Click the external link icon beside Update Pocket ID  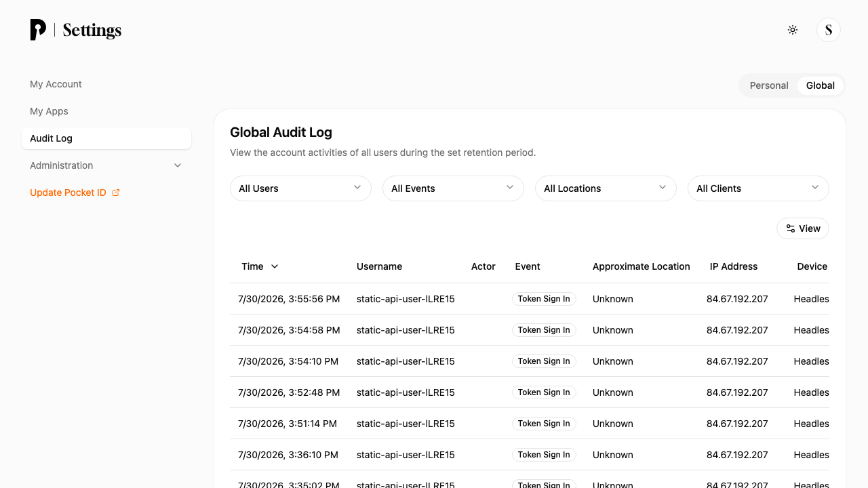tap(116, 192)
